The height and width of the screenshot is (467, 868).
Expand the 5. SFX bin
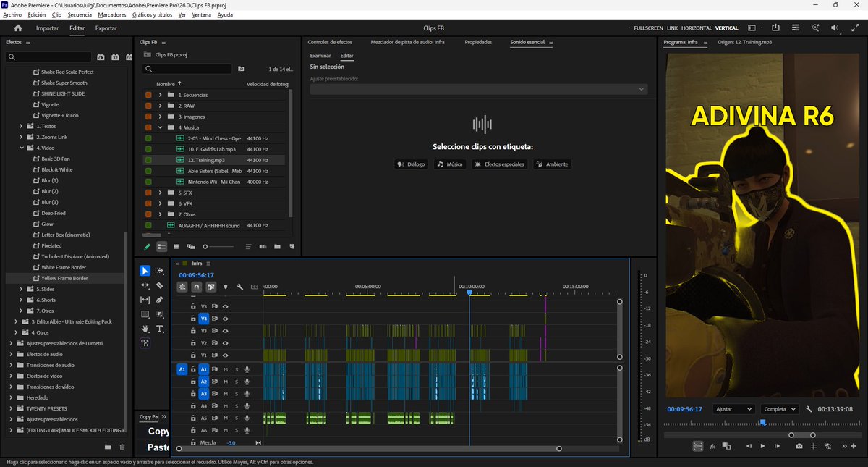161,193
